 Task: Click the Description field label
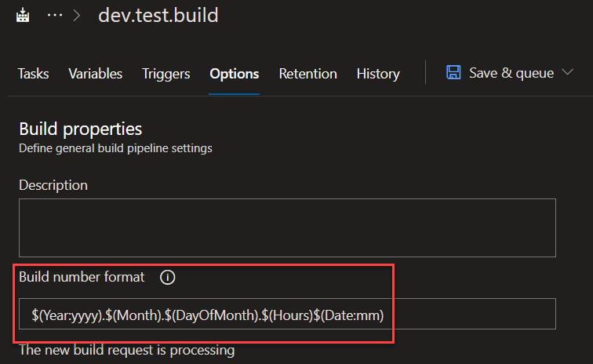pyautogui.click(x=53, y=185)
